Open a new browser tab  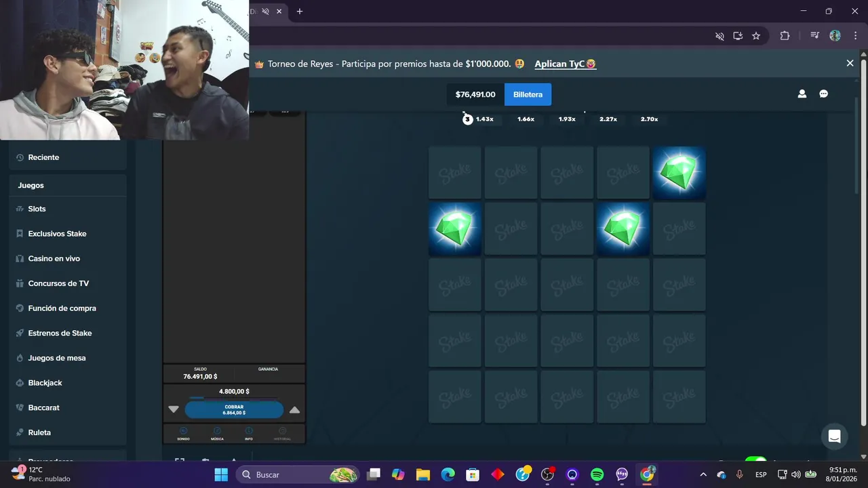point(300,12)
